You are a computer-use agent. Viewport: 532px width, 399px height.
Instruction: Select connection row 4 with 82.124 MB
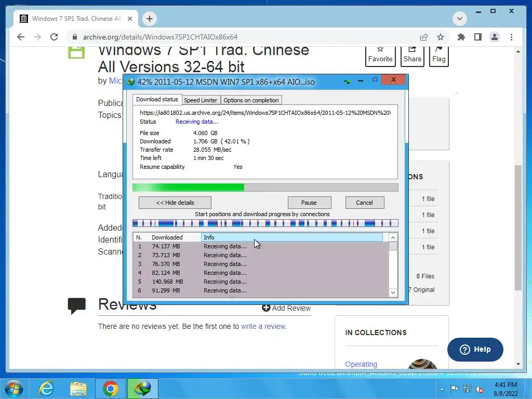(261, 273)
